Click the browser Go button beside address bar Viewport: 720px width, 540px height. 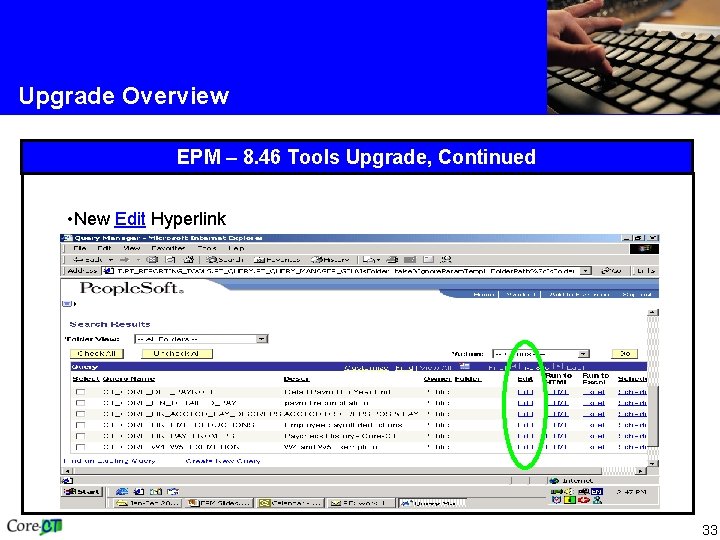612,271
